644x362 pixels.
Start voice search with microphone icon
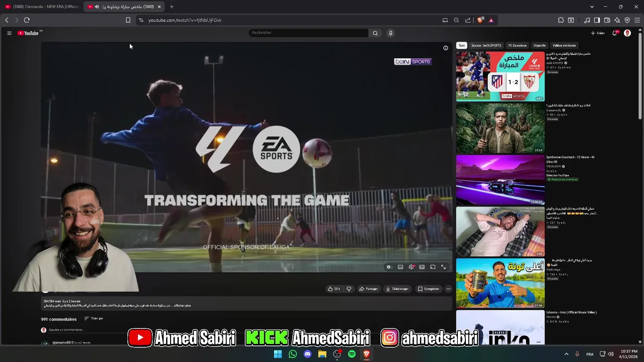coord(390,33)
